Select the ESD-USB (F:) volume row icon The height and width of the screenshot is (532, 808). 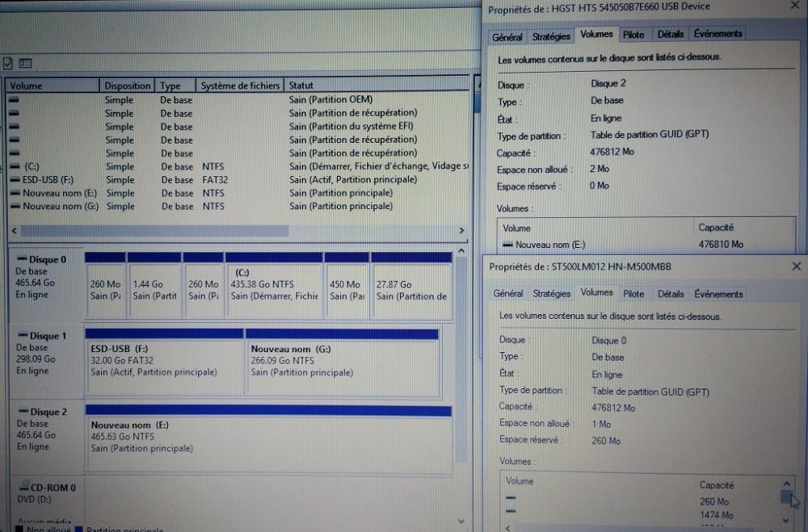(x=14, y=180)
